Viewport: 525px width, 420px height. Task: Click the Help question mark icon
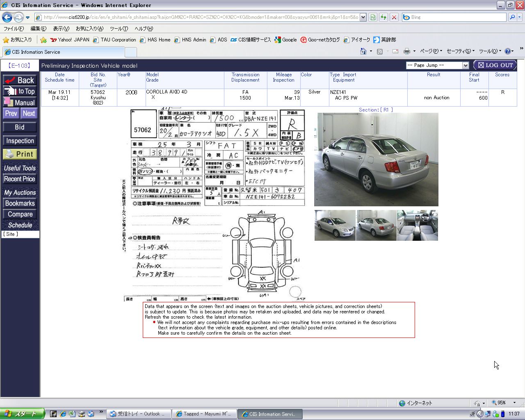pos(508,51)
